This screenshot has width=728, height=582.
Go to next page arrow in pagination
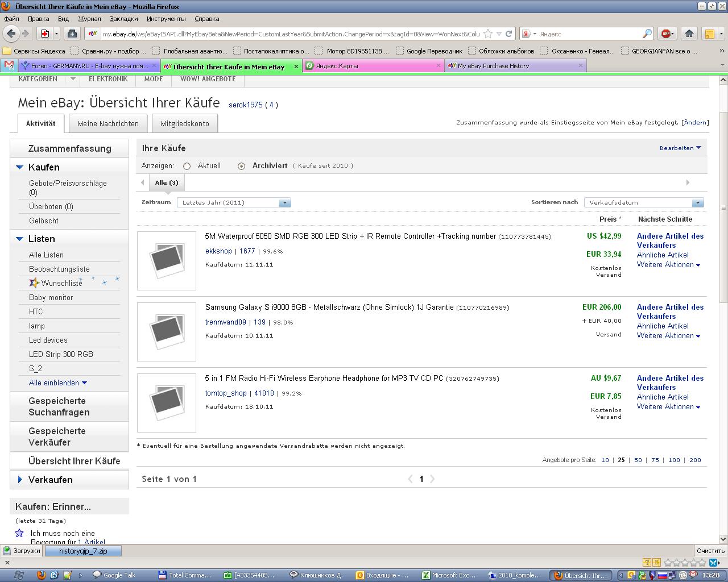[432, 479]
